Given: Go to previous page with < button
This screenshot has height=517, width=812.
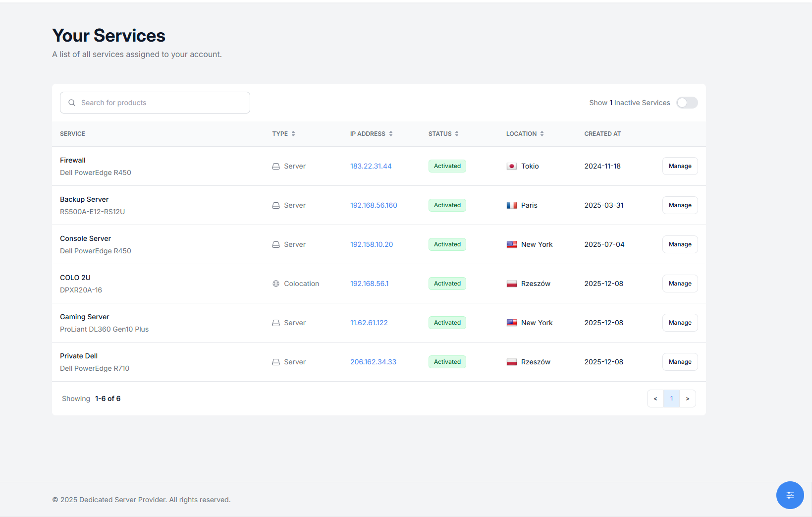Looking at the screenshot, I should [x=655, y=399].
